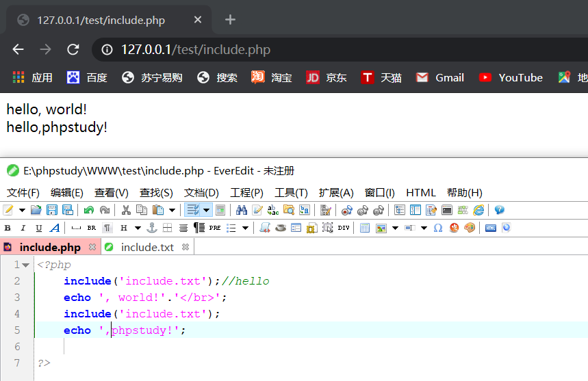
Task: Click the Play macro icon
Action: click(363, 210)
